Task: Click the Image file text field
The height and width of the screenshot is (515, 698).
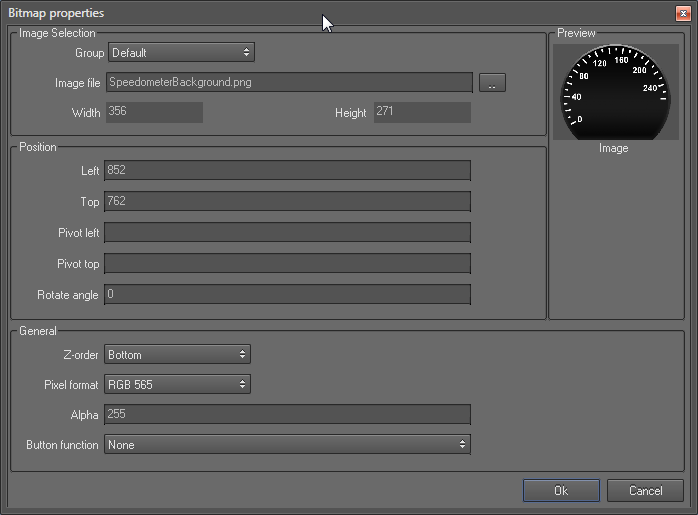Action: (288, 82)
